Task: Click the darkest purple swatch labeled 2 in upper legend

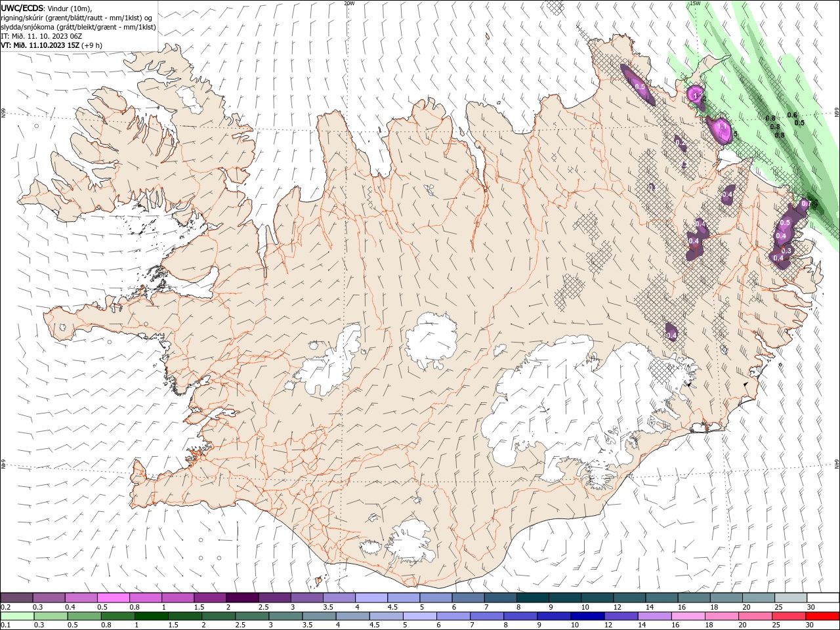Action: 242,597
